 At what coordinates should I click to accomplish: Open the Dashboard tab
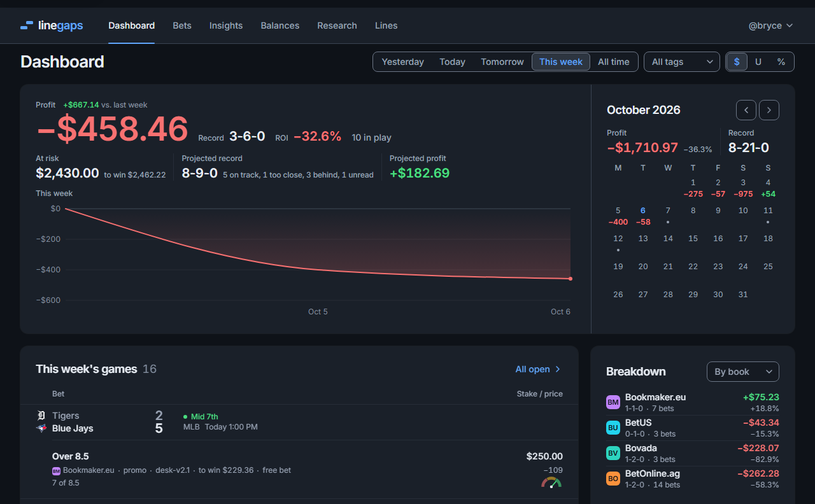(x=132, y=25)
